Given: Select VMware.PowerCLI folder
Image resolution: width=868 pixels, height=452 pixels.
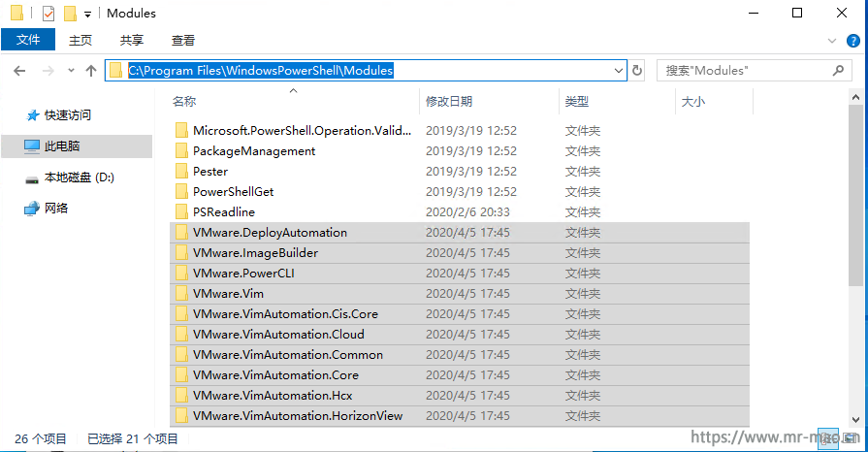Looking at the screenshot, I should tap(460, 274).
